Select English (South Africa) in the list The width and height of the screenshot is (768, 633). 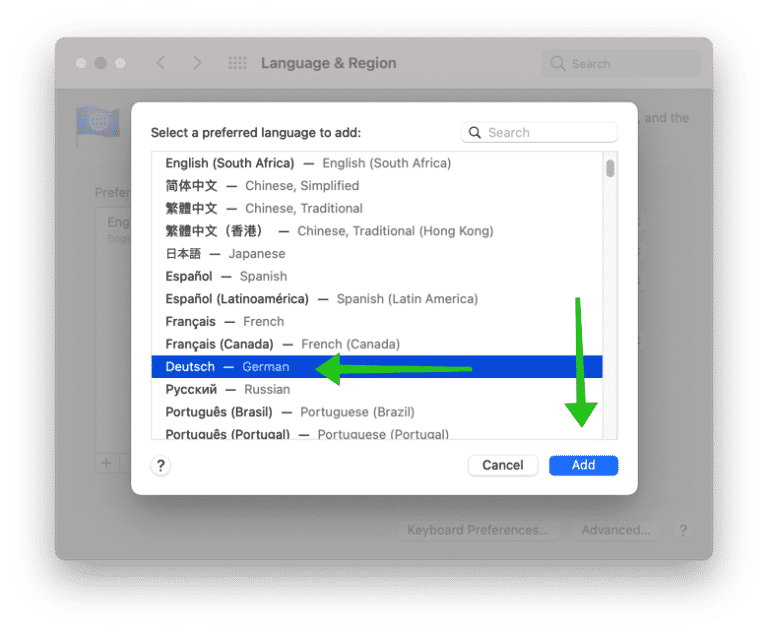(377, 163)
